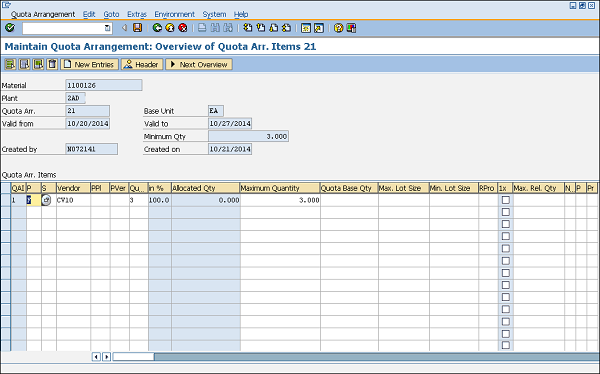
Task: Save with the floppy disk icon
Action: (137, 28)
